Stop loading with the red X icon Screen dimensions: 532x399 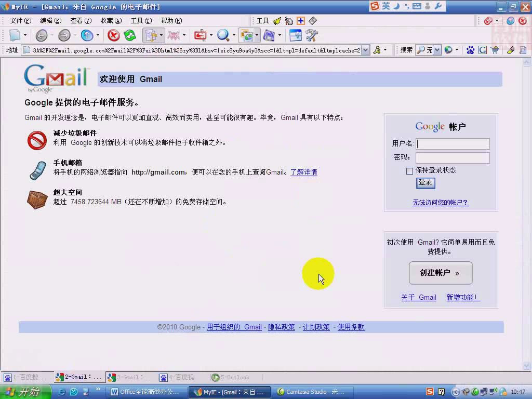coord(113,35)
